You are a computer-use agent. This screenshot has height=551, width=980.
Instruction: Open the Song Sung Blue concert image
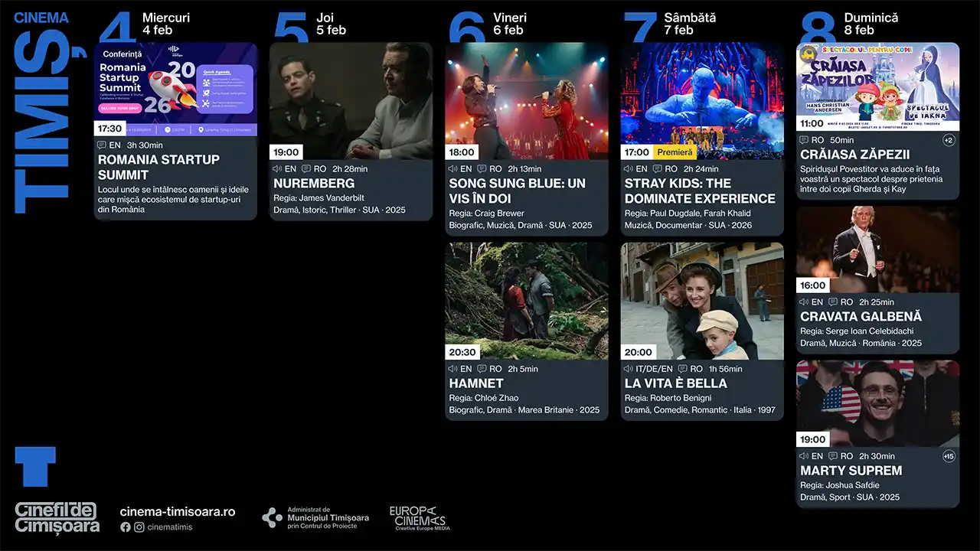point(527,100)
